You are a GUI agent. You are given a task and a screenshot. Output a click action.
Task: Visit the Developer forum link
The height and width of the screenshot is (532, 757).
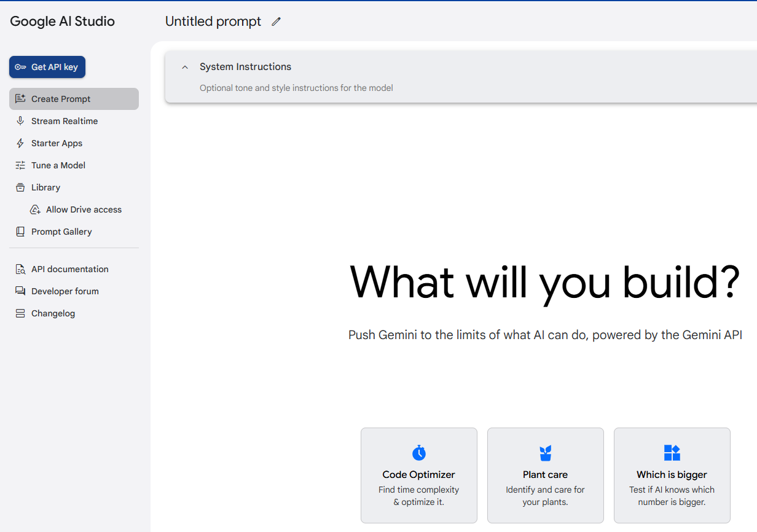tap(74, 291)
